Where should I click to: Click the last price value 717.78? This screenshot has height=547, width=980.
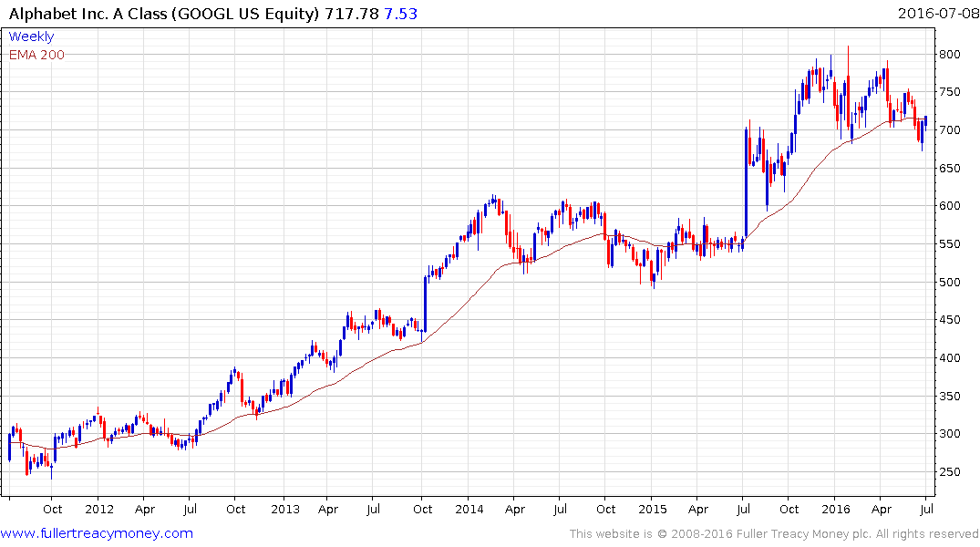pos(352,14)
